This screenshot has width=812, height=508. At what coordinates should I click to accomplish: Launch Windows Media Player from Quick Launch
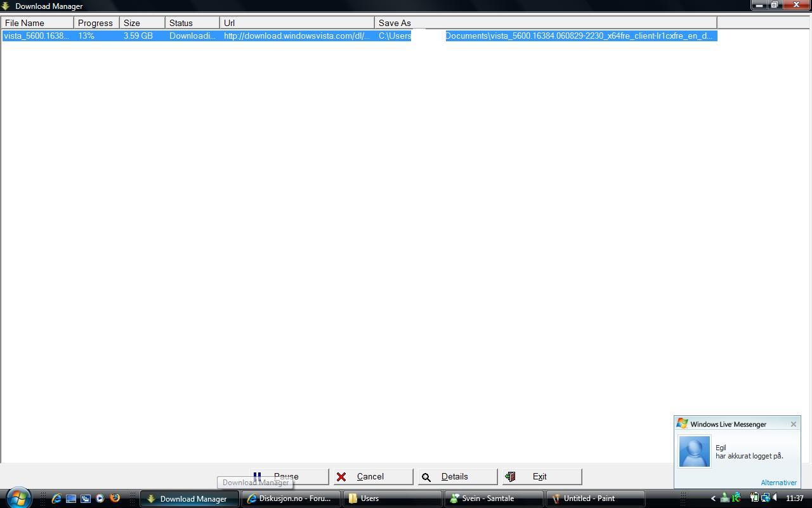(x=100, y=498)
